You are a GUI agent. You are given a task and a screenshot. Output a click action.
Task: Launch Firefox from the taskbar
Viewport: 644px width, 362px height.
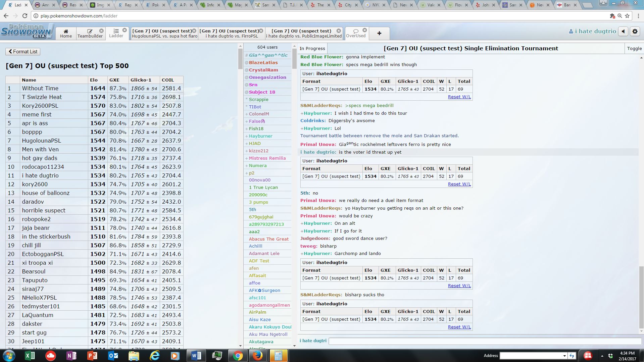coord(258,356)
